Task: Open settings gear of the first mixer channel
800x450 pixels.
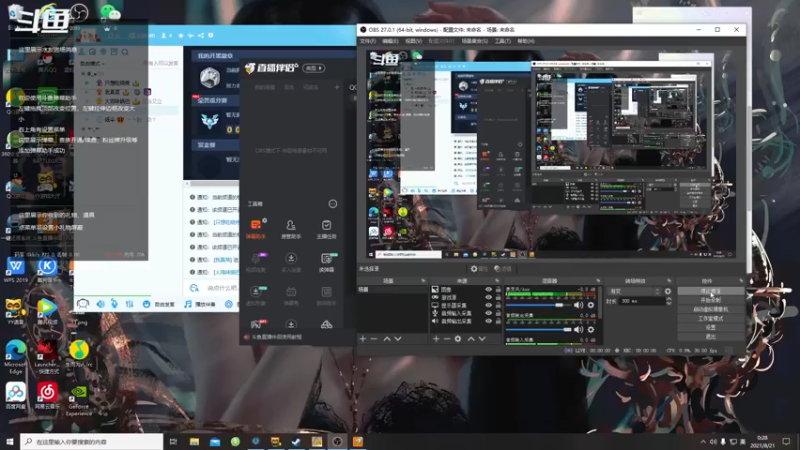Action: [x=591, y=305]
